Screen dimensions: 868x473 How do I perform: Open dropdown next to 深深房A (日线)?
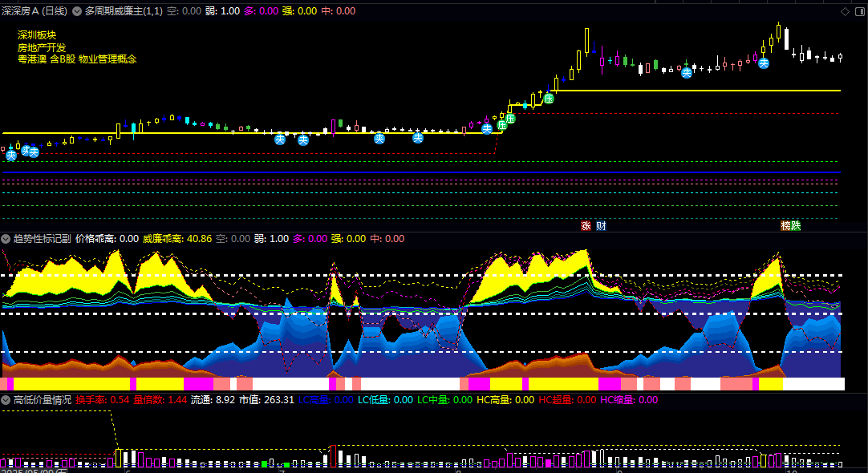click(77, 11)
